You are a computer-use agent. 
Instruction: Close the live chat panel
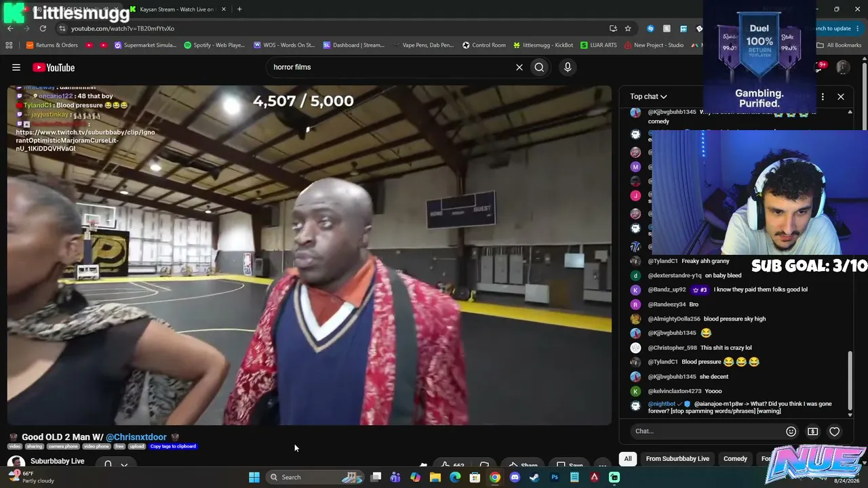[841, 96]
